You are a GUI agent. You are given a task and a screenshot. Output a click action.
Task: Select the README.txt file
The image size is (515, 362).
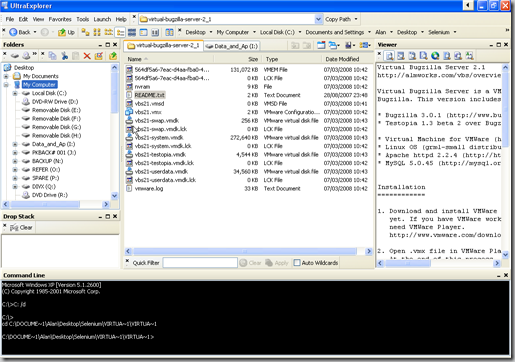click(x=149, y=95)
